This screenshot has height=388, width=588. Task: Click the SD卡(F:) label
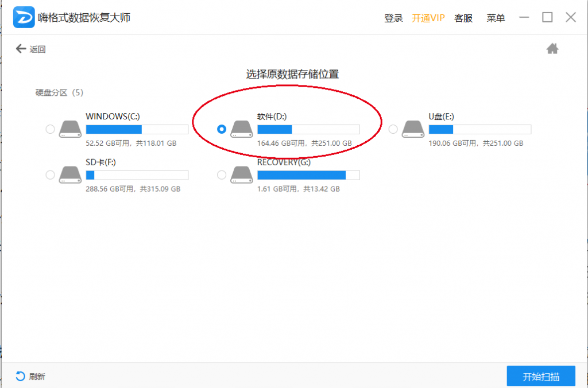point(100,162)
